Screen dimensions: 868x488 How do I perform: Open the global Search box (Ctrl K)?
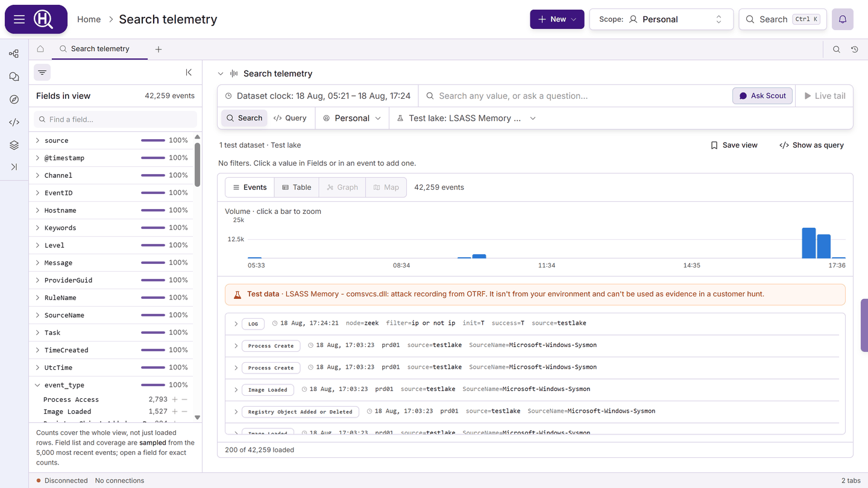[782, 19]
